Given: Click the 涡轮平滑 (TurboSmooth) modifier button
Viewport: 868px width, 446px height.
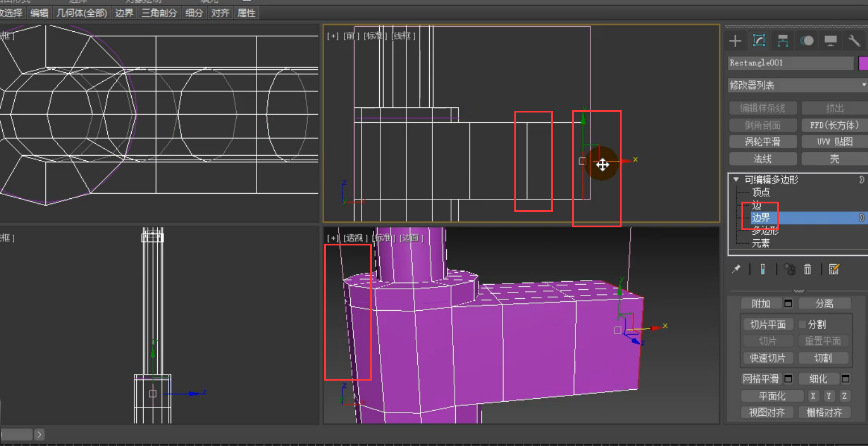Looking at the screenshot, I should tap(762, 141).
